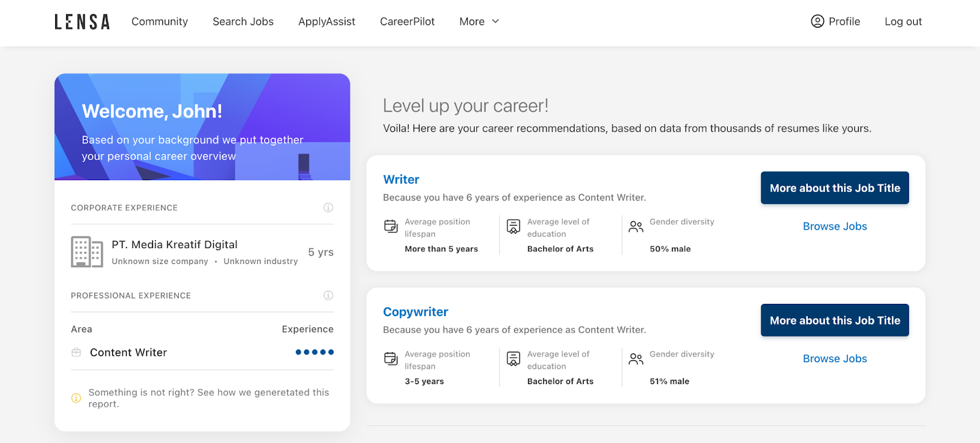Viewport: 980px width, 443px height.
Task: Click More about this Job Title for Writer
Action: tap(834, 188)
